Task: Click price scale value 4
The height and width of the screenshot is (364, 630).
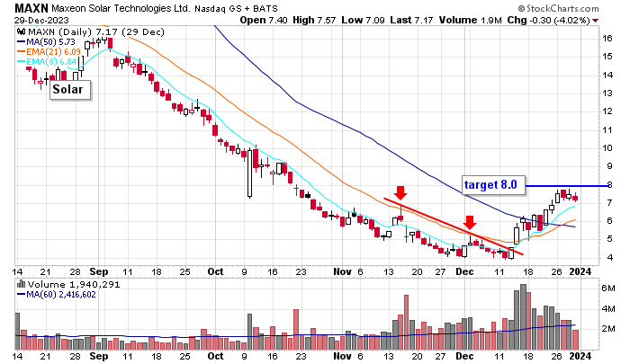Action: (610, 257)
